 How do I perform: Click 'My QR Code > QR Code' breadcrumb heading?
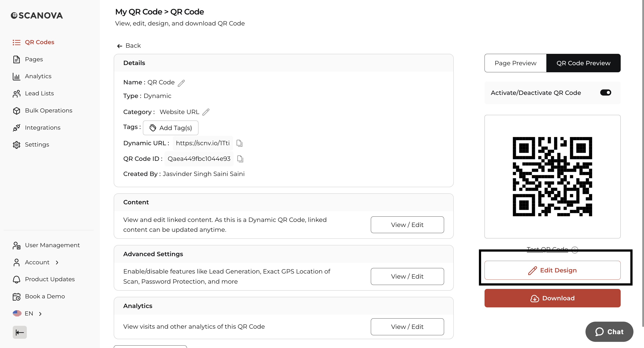[x=159, y=12]
